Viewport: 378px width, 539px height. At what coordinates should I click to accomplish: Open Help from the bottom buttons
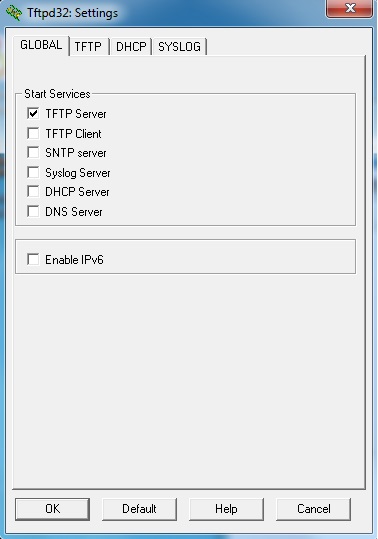point(226,509)
